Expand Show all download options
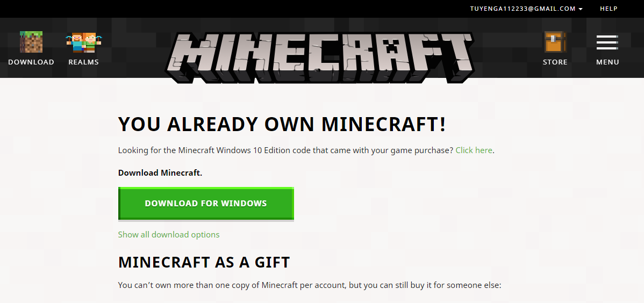Screen dimensions: 644x303 pyautogui.click(x=169, y=234)
